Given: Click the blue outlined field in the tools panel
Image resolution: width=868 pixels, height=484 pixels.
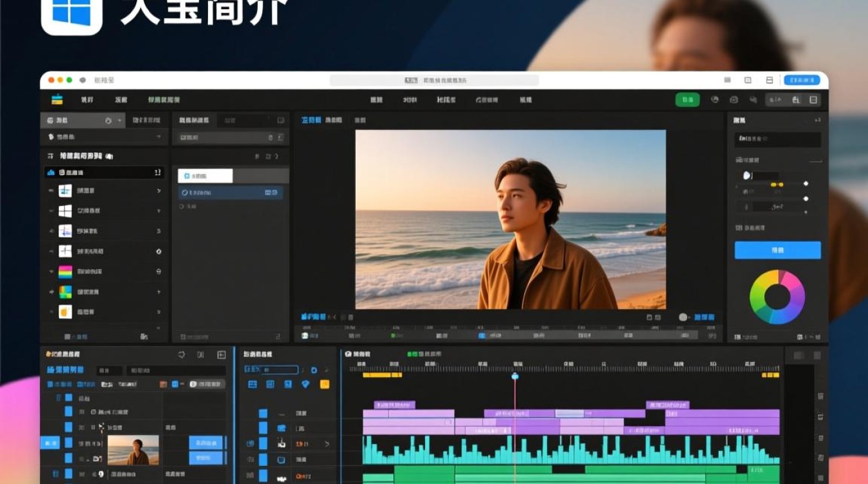Looking at the screenshot, I should [271, 370].
